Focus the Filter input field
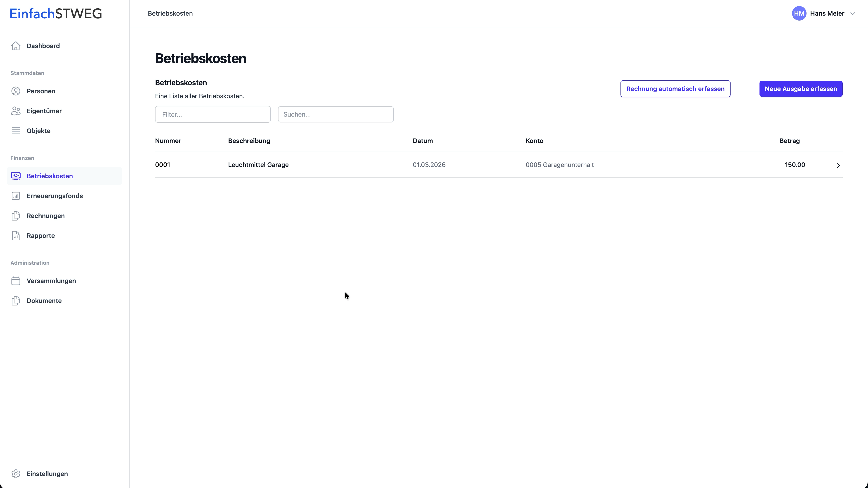 click(x=213, y=115)
